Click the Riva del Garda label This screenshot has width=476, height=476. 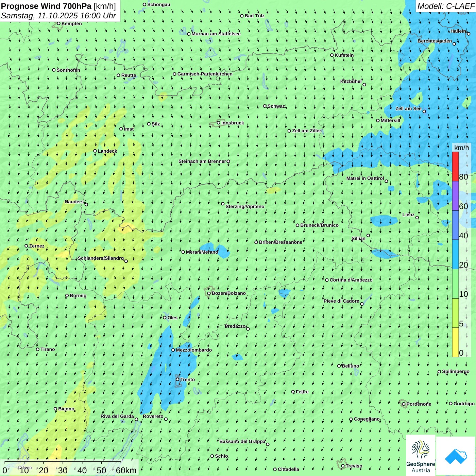[x=117, y=416]
